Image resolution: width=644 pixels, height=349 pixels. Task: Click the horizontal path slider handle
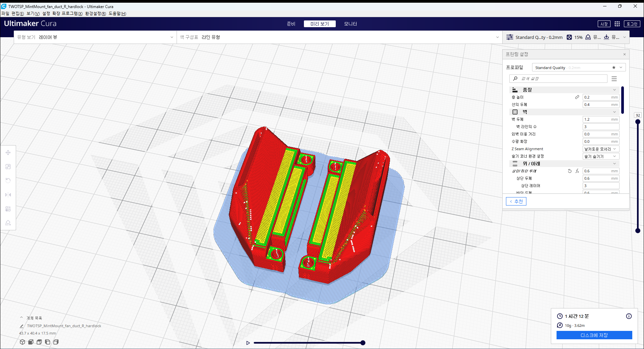tap(363, 343)
